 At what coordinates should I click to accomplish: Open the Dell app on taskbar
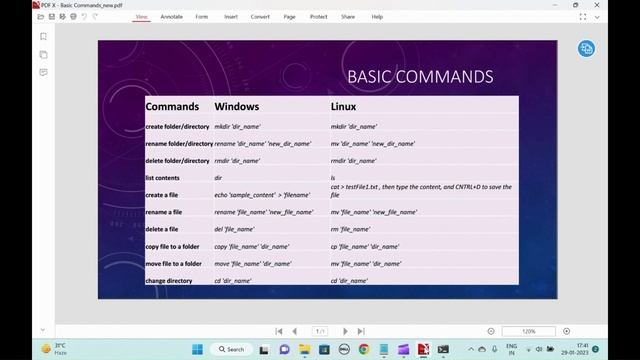click(x=344, y=349)
